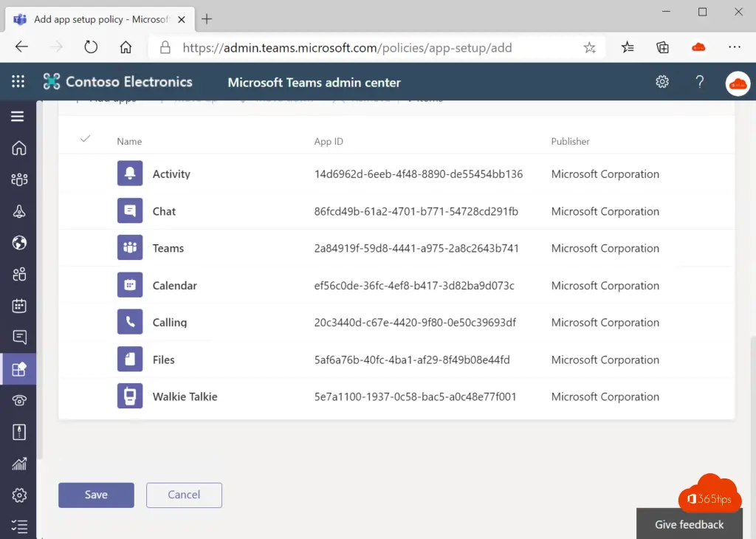Open Analytics and reports chart icon
The image size is (756, 539).
pyautogui.click(x=18, y=464)
